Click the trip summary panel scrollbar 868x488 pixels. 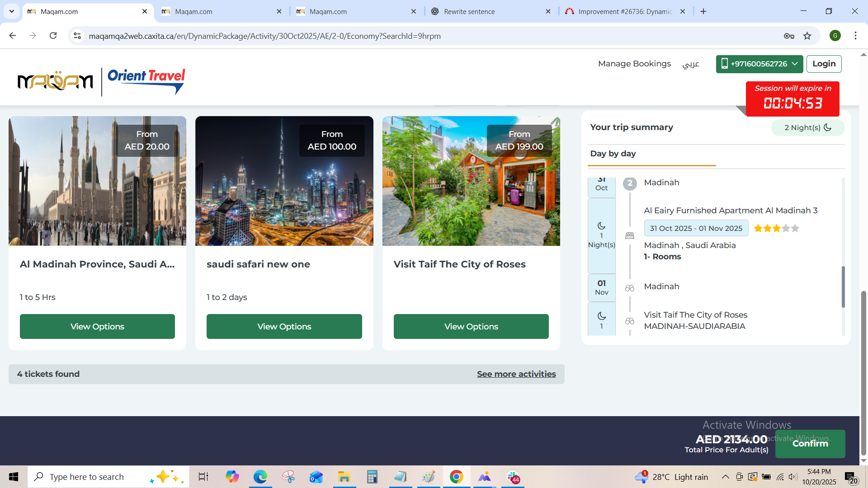coord(843,286)
